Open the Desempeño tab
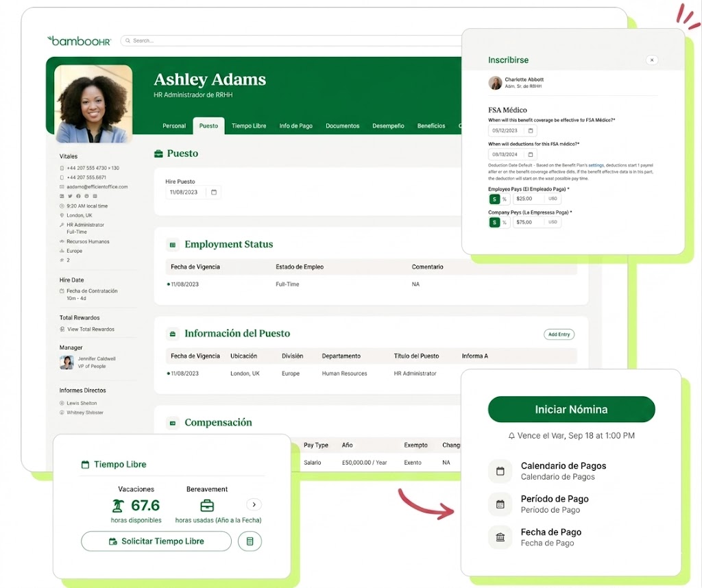The width and height of the screenshot is (702, 588). pos(388,125)
